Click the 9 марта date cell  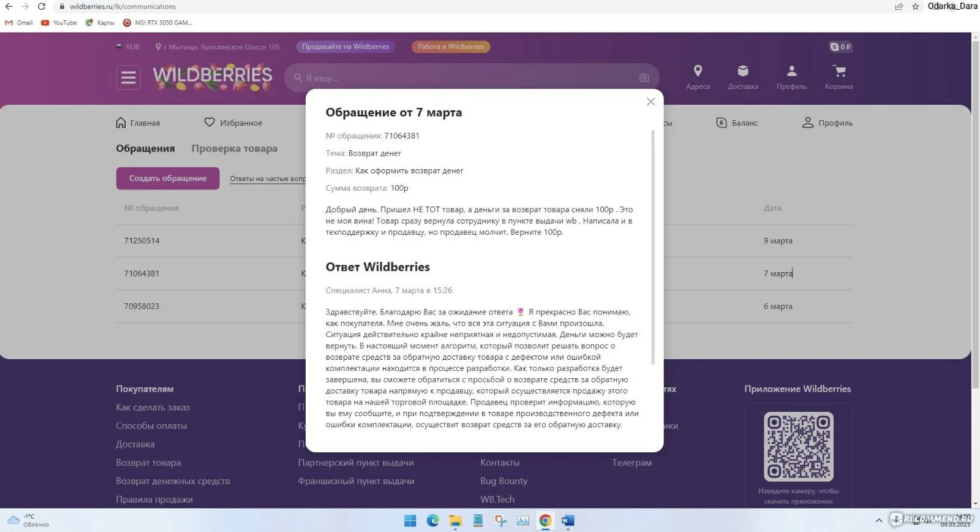[778, 241]
